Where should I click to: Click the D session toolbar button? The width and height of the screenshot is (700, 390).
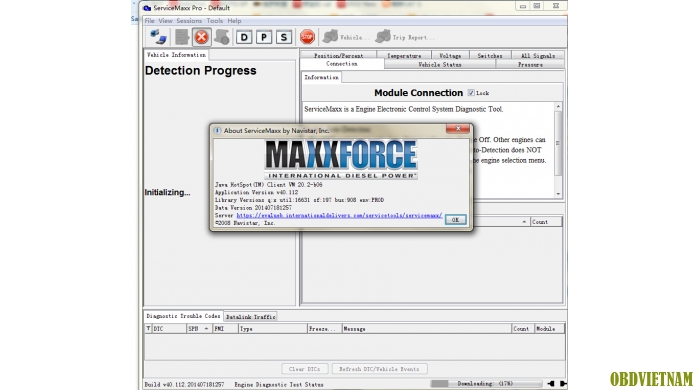[x=244, y=37]
